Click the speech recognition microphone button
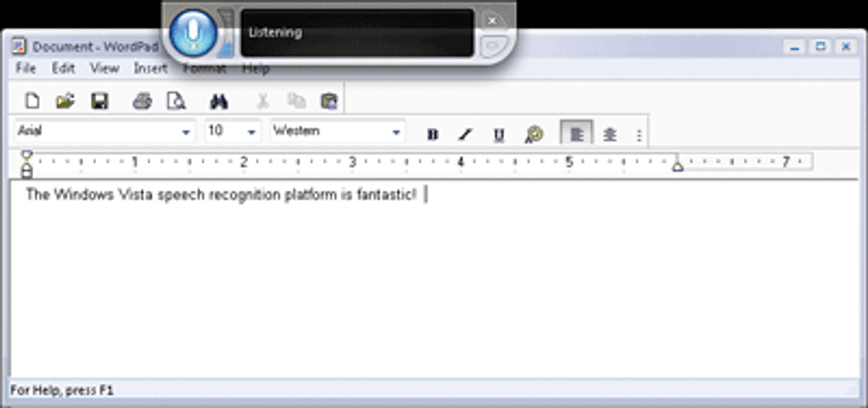The height and width of the screenshot is (408, 868). coord(193,33)
